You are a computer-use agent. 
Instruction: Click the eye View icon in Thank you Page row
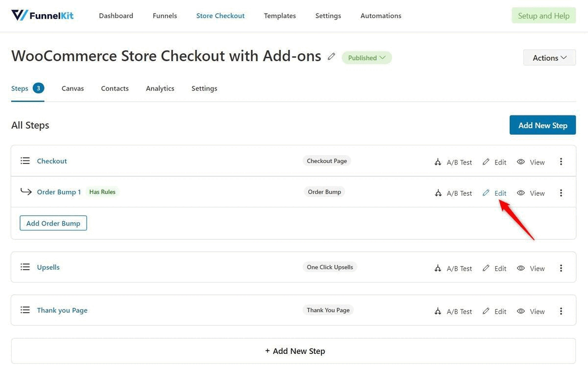pyautogui.click(x=521, y=311)
